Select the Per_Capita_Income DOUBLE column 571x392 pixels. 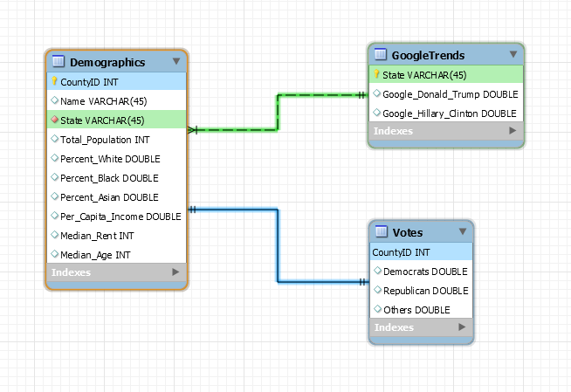(116, 217)
